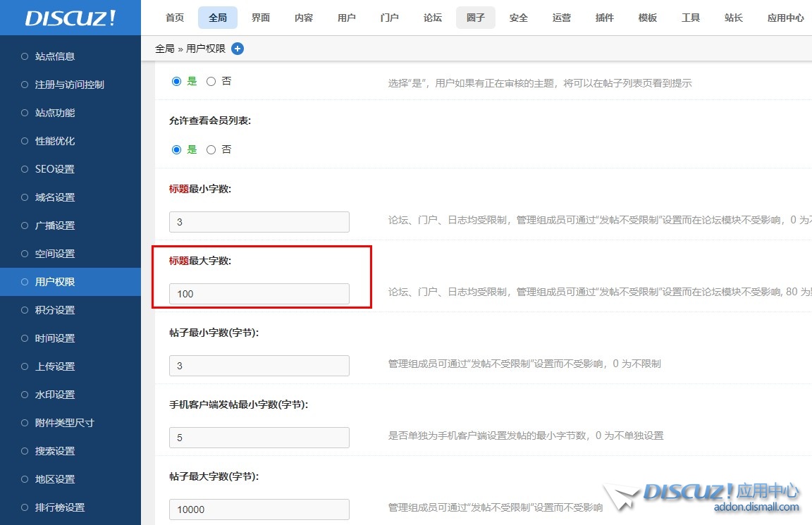Go to the 插件 tab
Viewport: 812px width, 525px height.
pyautogui.click(x=605, y=18)
